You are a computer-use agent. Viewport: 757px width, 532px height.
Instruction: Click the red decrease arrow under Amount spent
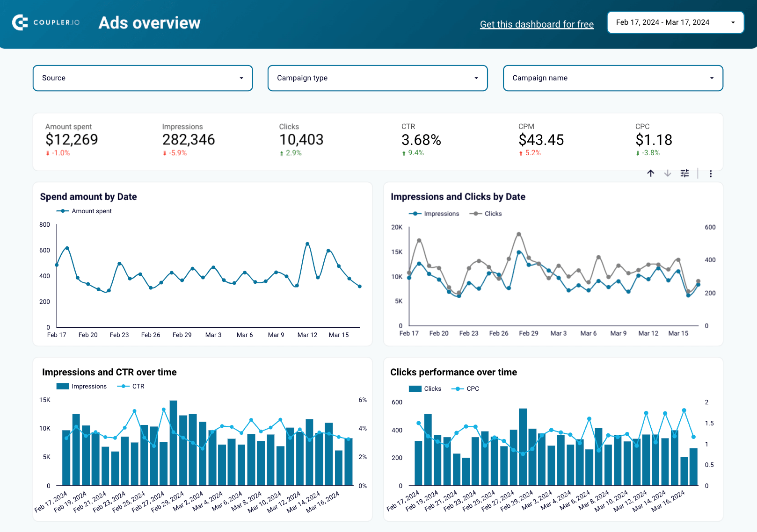pyautogui.click(x=47, y=153)
